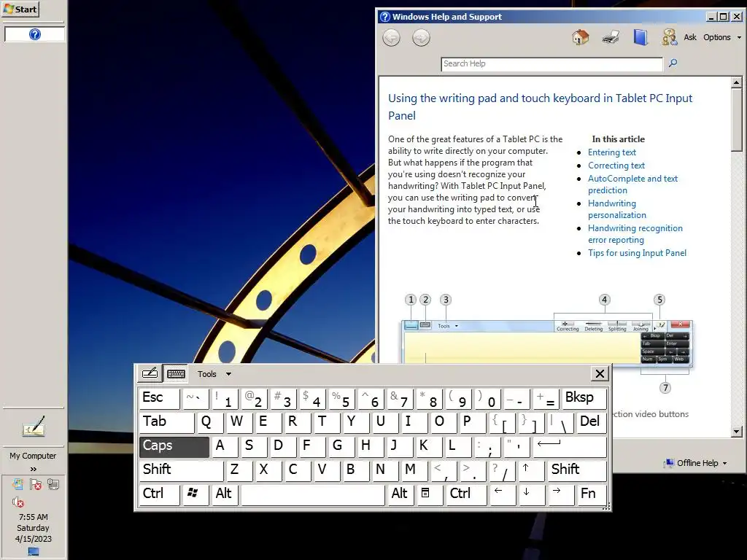Image resolution: width=747 pixels, height=560 pixels.
Task: Click Ask in Help toolbar
Action: (690, 37)
